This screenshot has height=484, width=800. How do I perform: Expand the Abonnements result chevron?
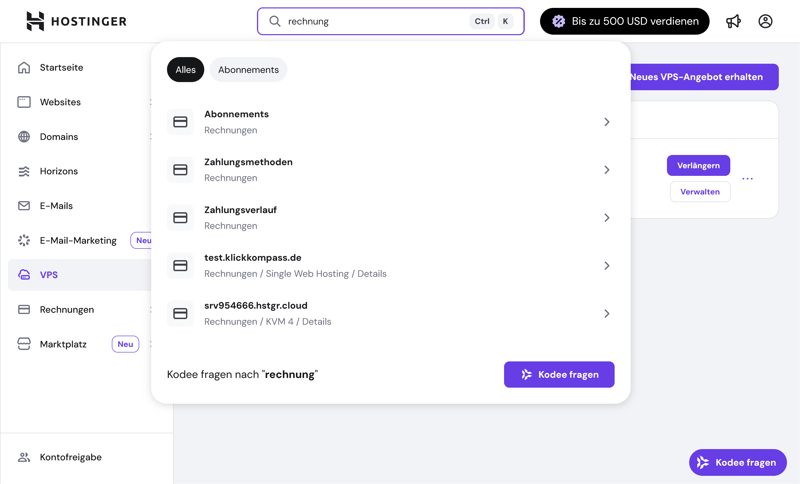[x=607, y=122]
